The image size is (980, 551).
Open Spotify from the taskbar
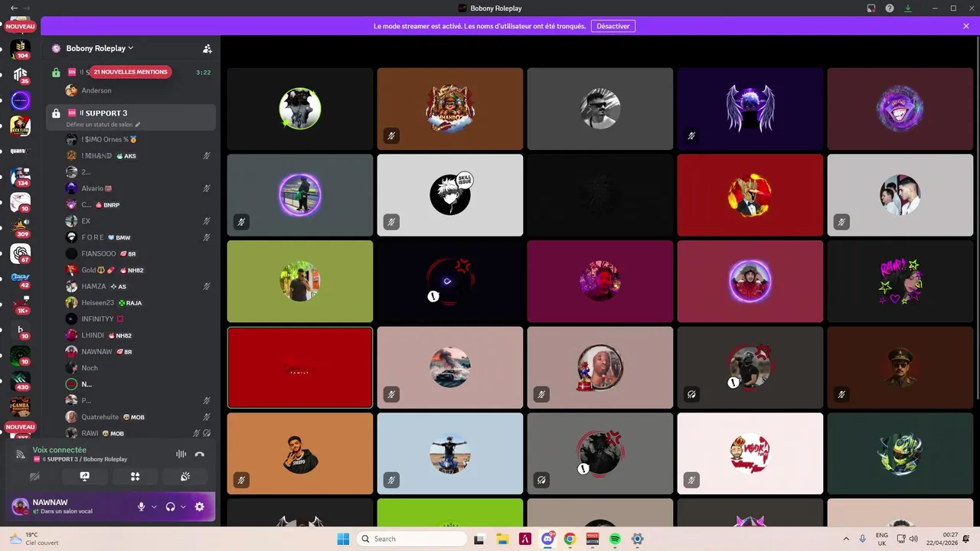click(615, 539)
